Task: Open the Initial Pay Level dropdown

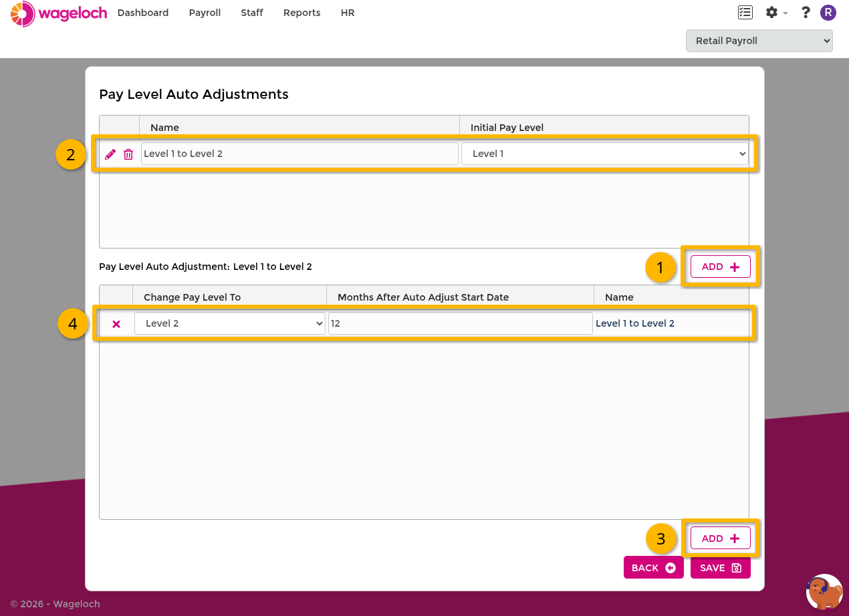Action: (605, 154)
